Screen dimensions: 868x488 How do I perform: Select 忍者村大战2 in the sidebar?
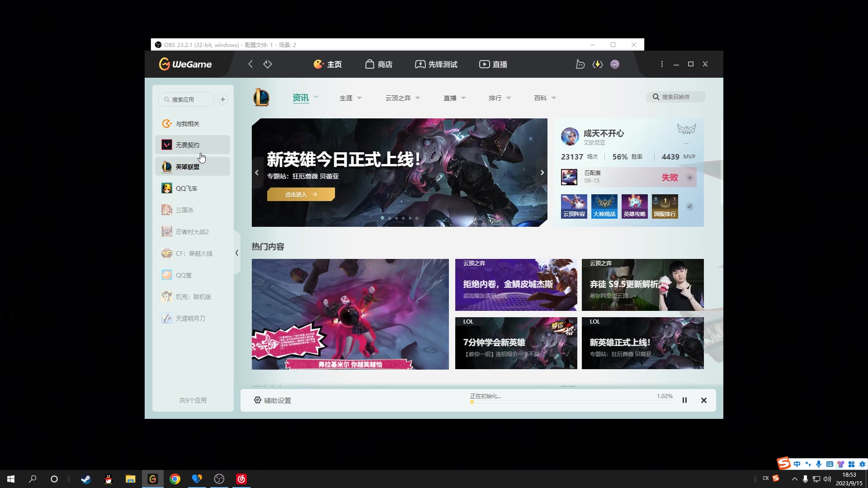[x=193, y=232]
